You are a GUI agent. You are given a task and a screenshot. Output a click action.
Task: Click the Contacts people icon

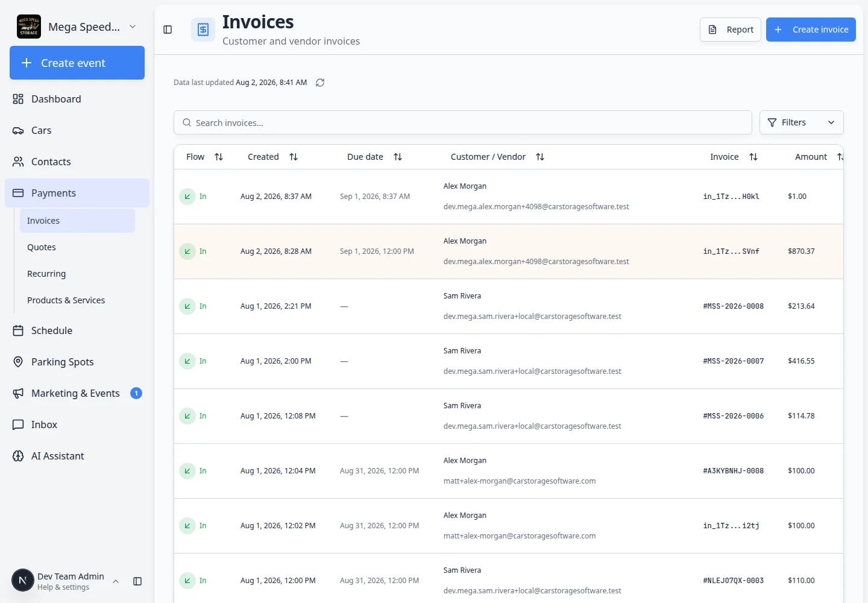(x=18, y=162)
